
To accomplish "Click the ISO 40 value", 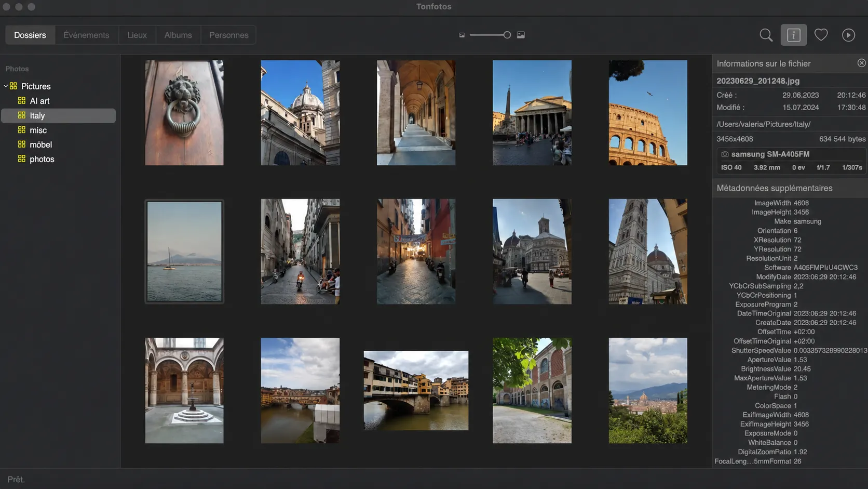I will point(731,167).
